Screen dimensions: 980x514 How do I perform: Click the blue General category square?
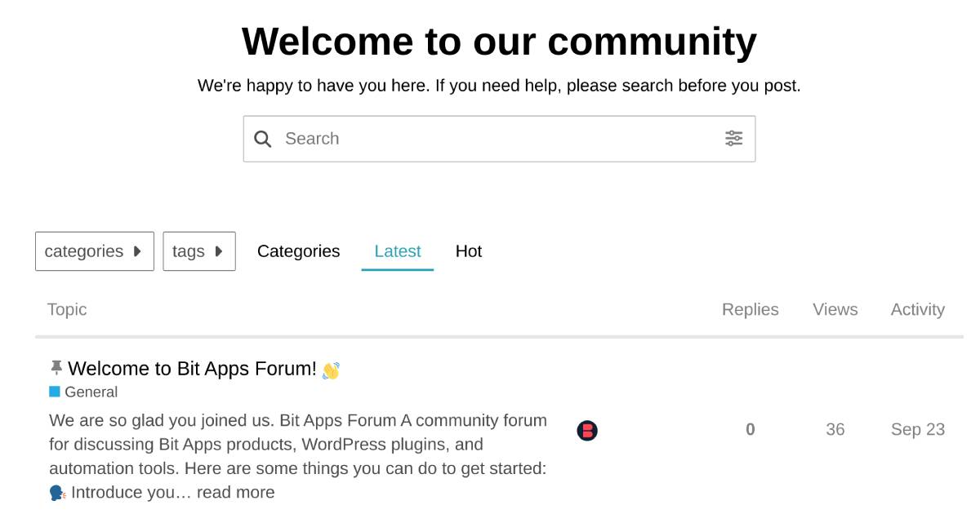pos(55,392)
